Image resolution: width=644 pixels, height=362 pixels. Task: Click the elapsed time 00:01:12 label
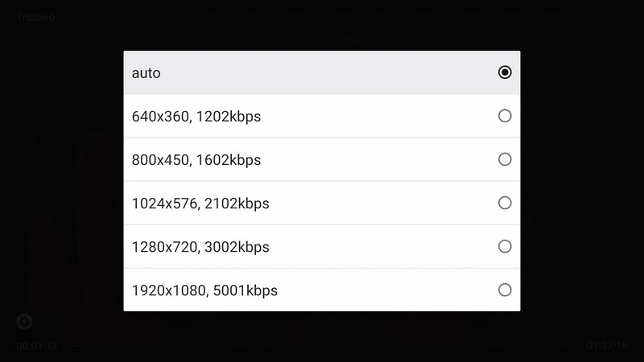[x=37, y=345]
